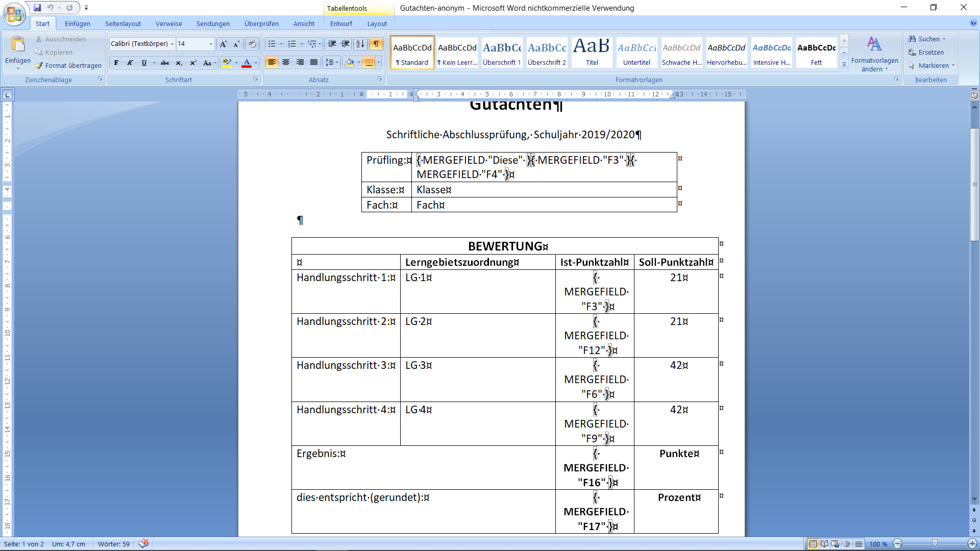Center the paragraph text
This screenshot has width=980, height=551.
click(x=286, y=62)
